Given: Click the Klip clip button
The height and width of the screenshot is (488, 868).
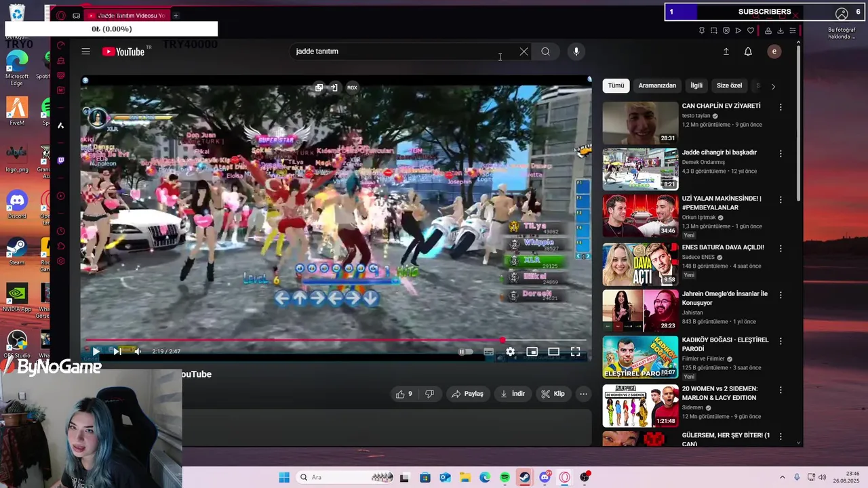Looking at the screenshot, I should (x=553, y=394).
